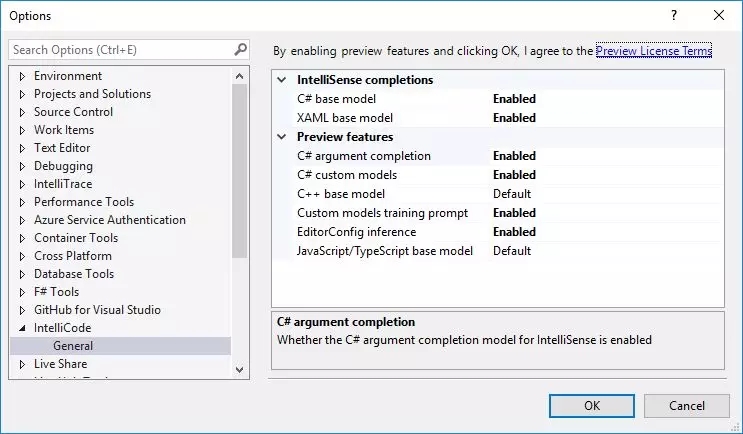Collapse the Preview features section
Image resolution: width=743 pixels, height=434 pixels.
coord(282,137)
